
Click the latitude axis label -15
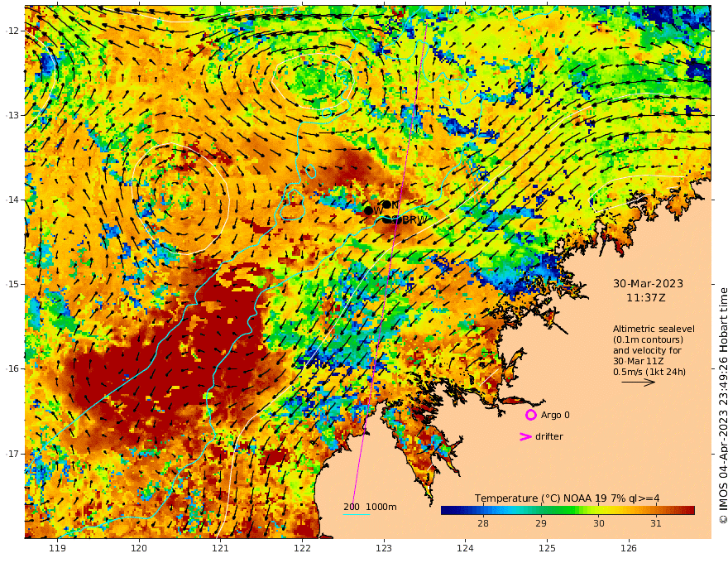tap(12, 284)
